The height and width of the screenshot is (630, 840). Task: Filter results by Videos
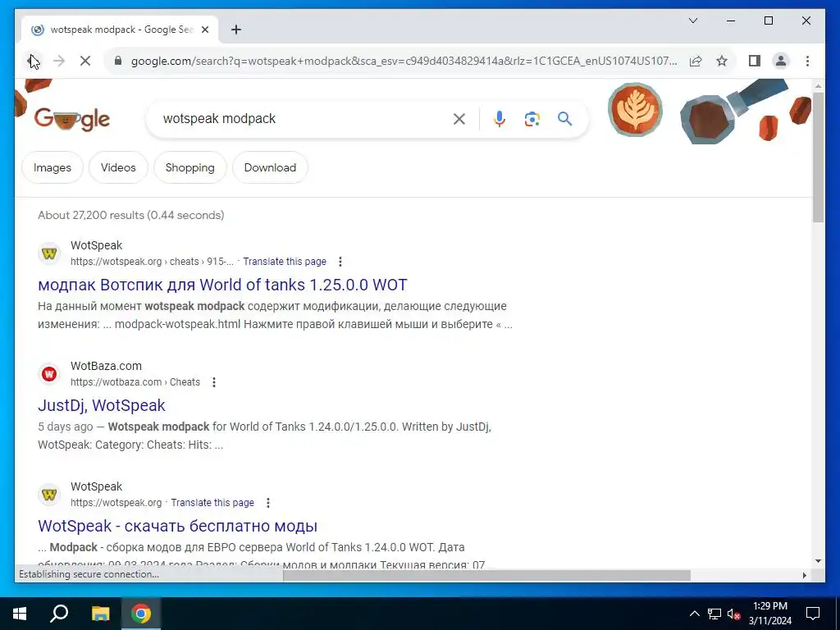[118, 167]
